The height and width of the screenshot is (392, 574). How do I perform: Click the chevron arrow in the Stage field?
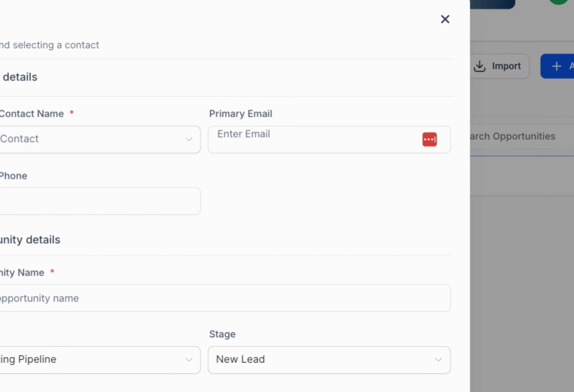[438, 360]
